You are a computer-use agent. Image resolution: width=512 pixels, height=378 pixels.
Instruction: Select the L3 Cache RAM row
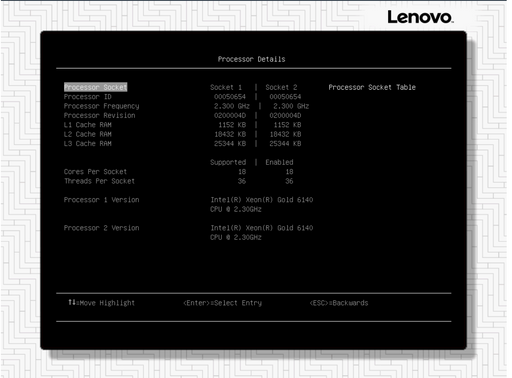coord(88,143)
